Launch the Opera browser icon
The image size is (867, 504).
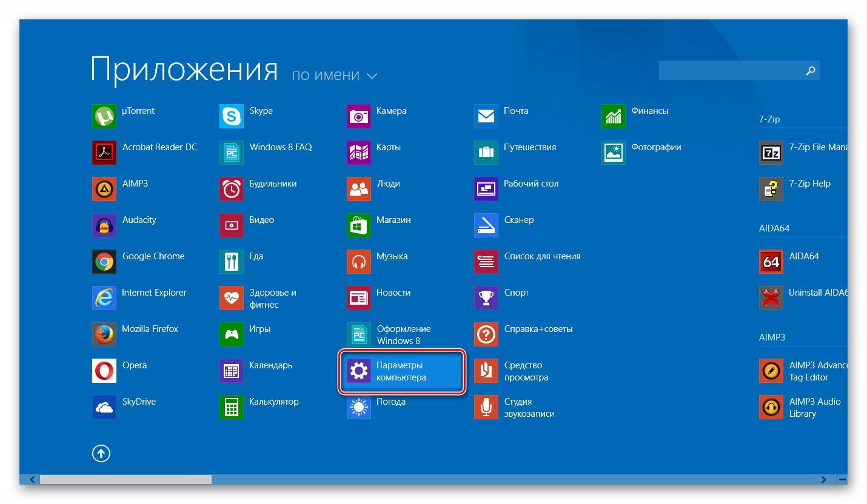(x=104, y=371)
